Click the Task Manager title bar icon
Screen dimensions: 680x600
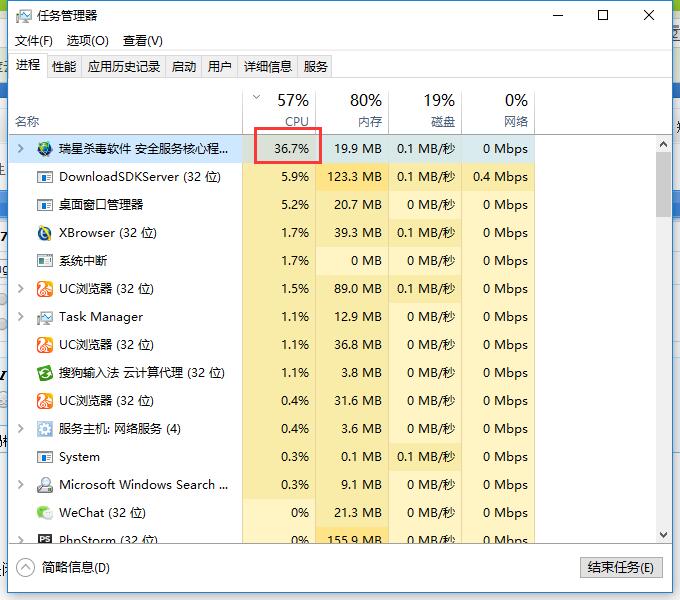[23, 16]
